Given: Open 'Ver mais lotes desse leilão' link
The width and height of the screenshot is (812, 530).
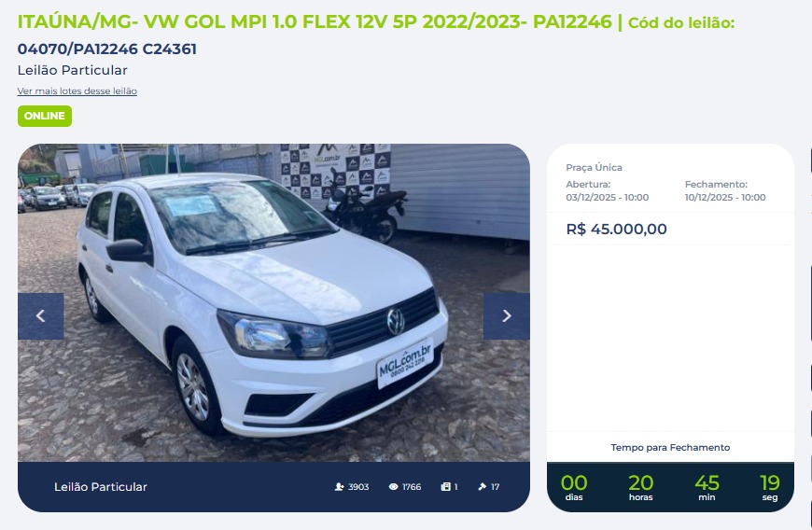Looking at the screenshot, I should tap(77, 91).
